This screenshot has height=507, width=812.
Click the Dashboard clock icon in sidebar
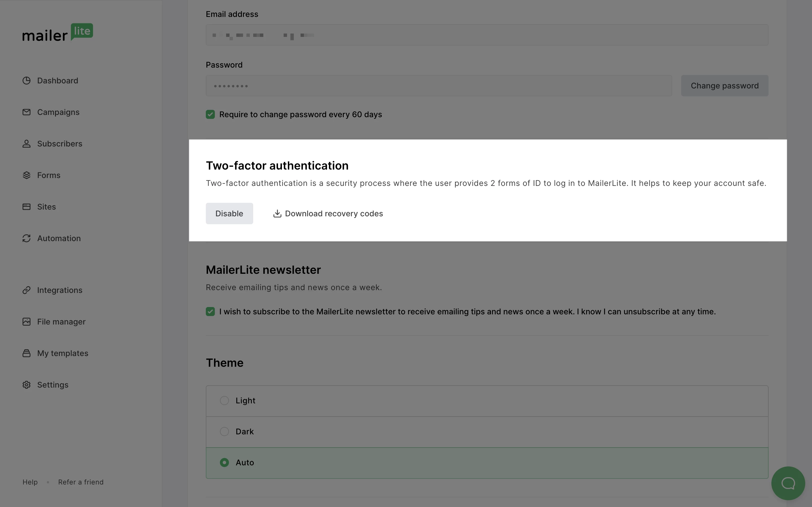point(27,81)
